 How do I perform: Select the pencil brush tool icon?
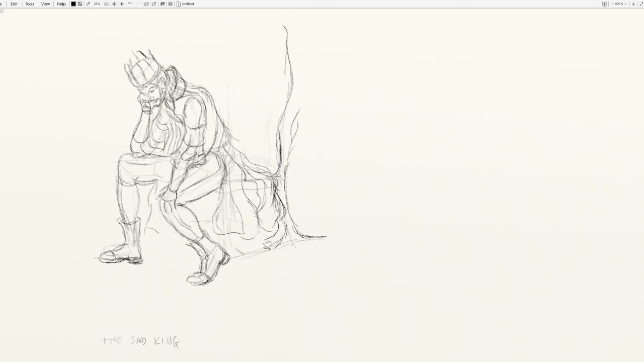tap(88, 4)
